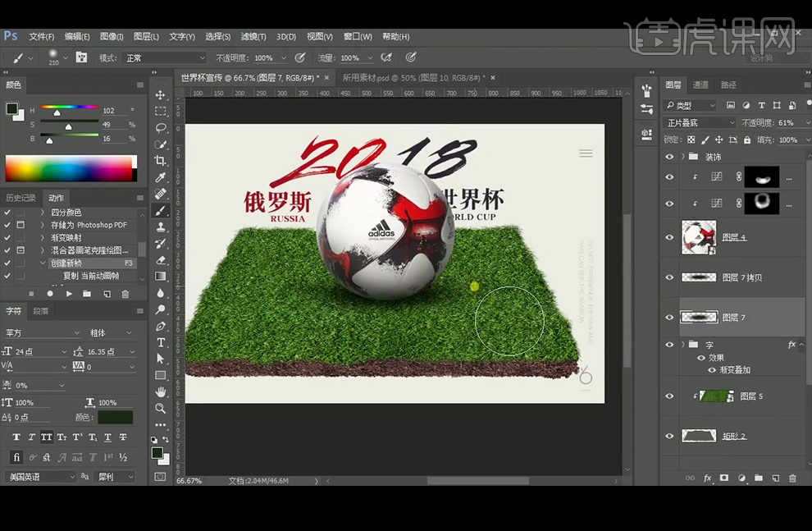Open the brush settings panel icon
This screenshot has width=812, height=531.
tap(81, 57)
